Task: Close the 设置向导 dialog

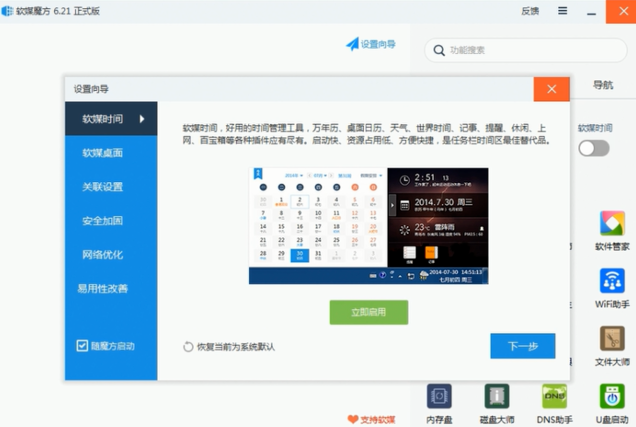Action: (x=552, y=89)
